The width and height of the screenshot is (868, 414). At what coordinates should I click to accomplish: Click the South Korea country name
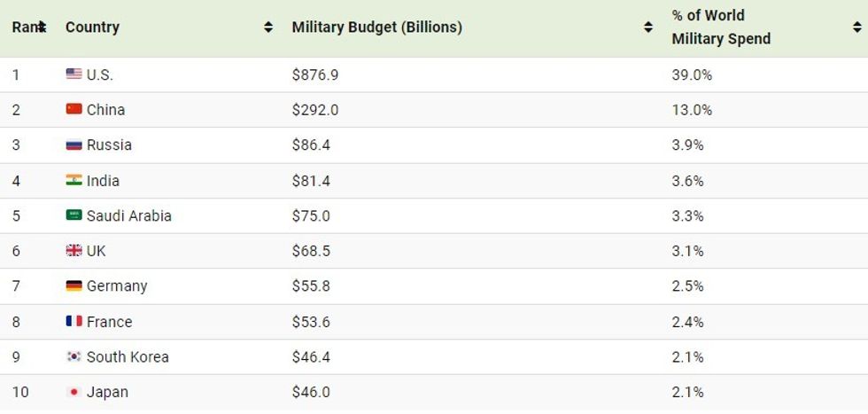click(128, 356)
